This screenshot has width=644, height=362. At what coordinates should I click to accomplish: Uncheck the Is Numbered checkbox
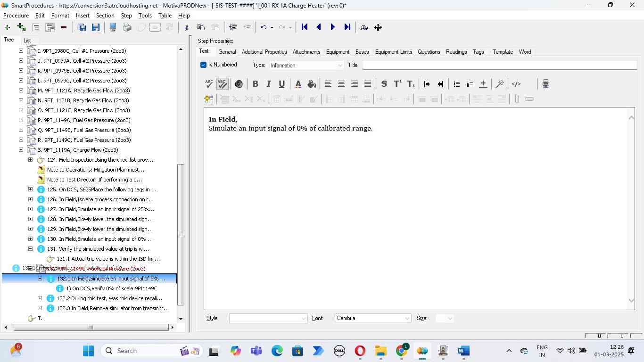(204, 65)
